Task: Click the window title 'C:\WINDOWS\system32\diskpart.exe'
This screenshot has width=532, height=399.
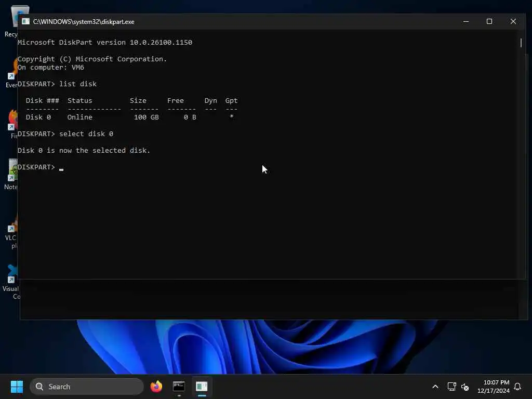Action: pos(84,22)
